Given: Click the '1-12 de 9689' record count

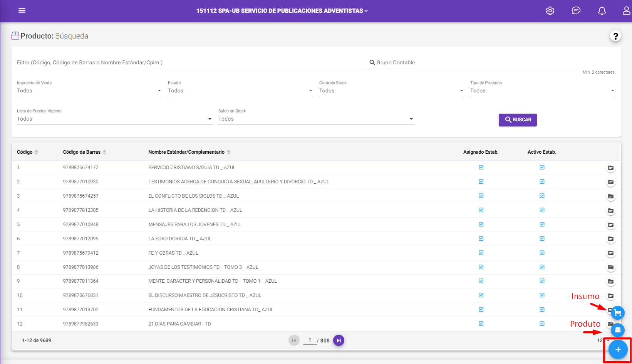Looking at the screenshot, I should [37, 341].
